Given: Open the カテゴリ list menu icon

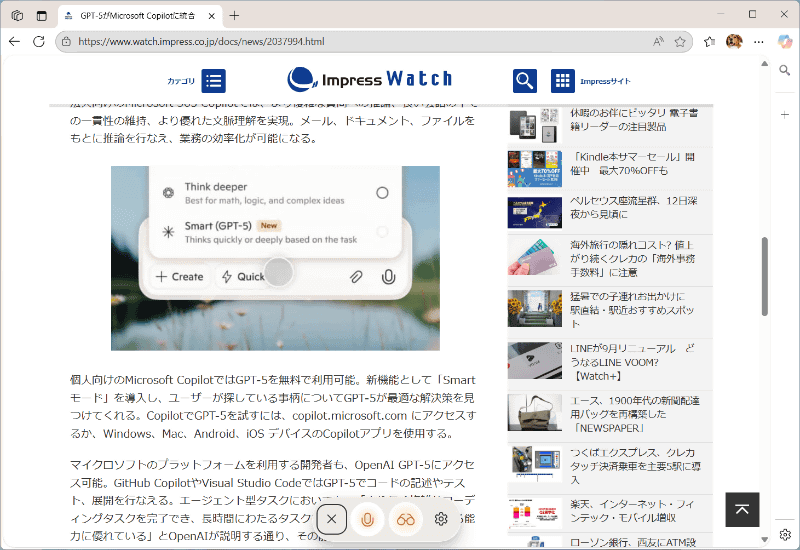Looking at the screenshot, I should click(x=213, y=81).
